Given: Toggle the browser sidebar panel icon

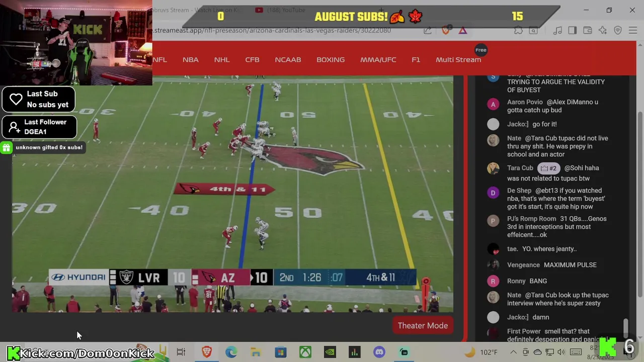Looking at the screenshot, I should coord(572,31).
